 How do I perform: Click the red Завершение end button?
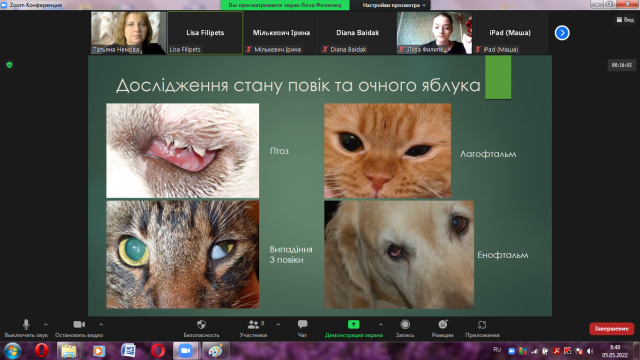[611, 329]
